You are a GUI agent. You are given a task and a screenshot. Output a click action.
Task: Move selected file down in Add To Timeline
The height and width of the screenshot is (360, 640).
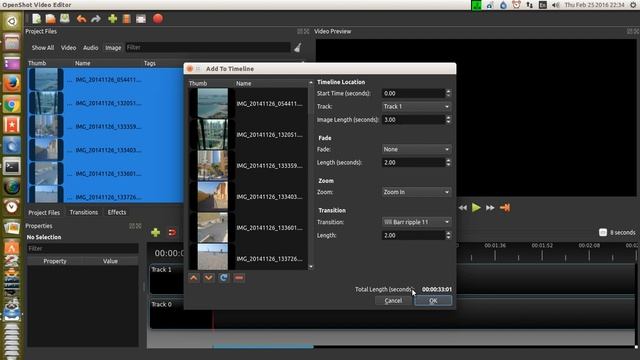pyautogui.click(x=209, y=278)
